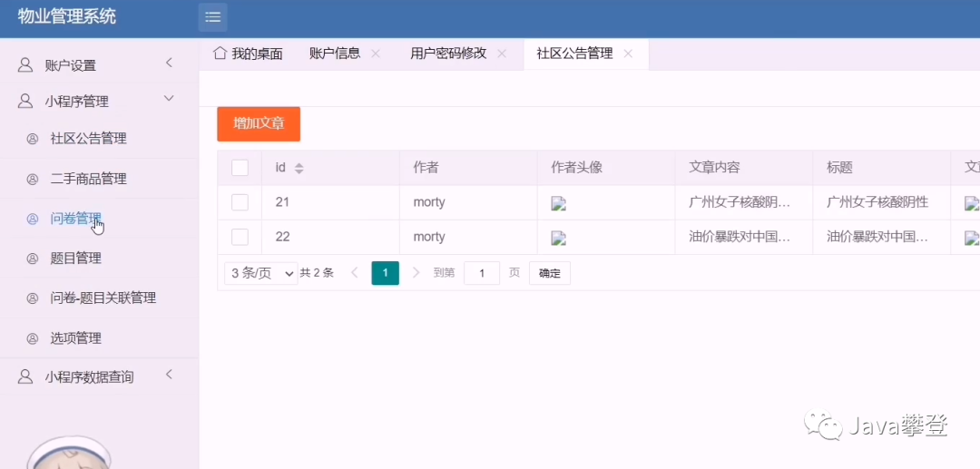Click the circle icon beside 二手商品管理
Viewport: 980px width, 469px height.
[33, 180]
